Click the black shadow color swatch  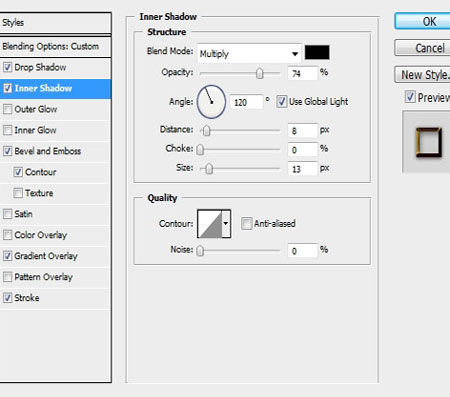(317, 53)
